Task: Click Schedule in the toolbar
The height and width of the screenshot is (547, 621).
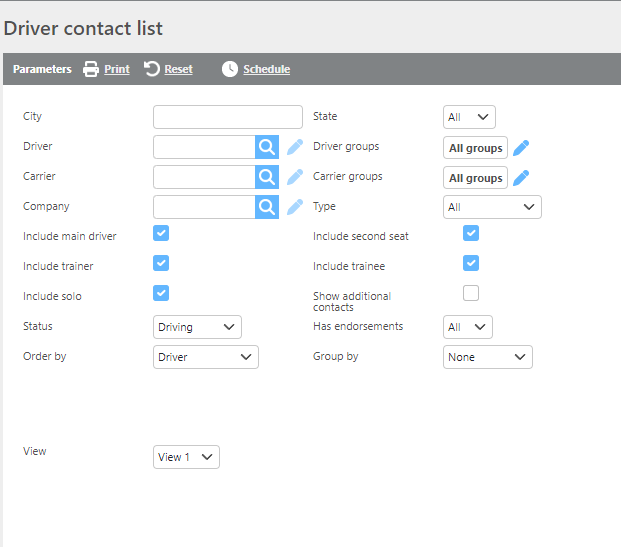Action: tap(256, 69)
